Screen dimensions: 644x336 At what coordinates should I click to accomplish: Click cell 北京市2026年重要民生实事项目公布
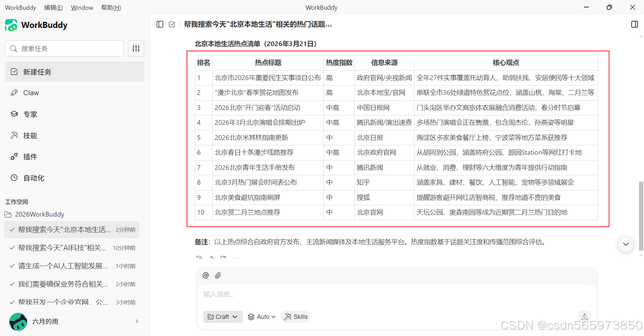[x=268, y=78]
